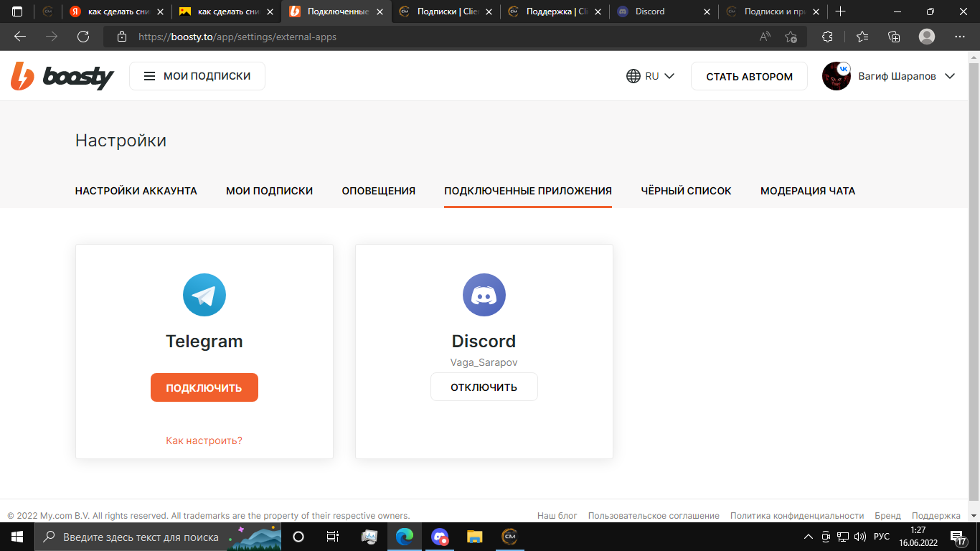Open a new browser tab
The width and height of the screenshot is (980, 551).
click(841, 11)
